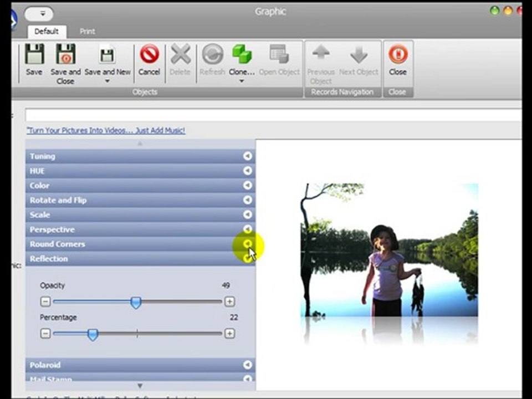Expand the Round Corners section

[x=248, y=244]
